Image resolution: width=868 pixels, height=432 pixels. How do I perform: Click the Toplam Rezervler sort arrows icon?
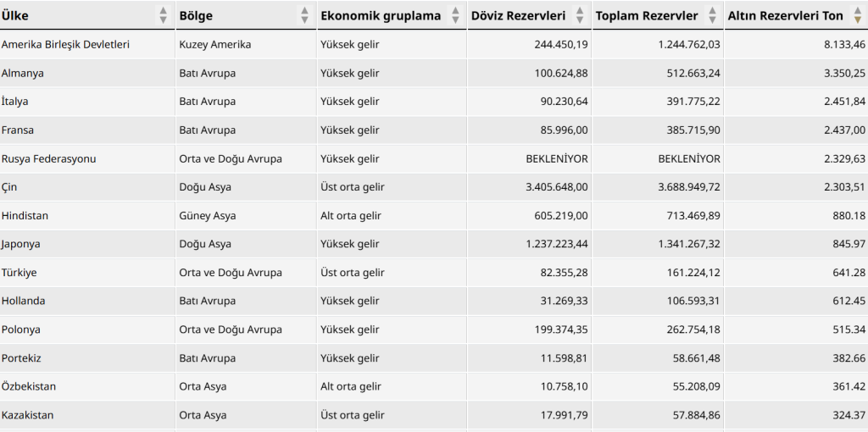coord(713,15)
